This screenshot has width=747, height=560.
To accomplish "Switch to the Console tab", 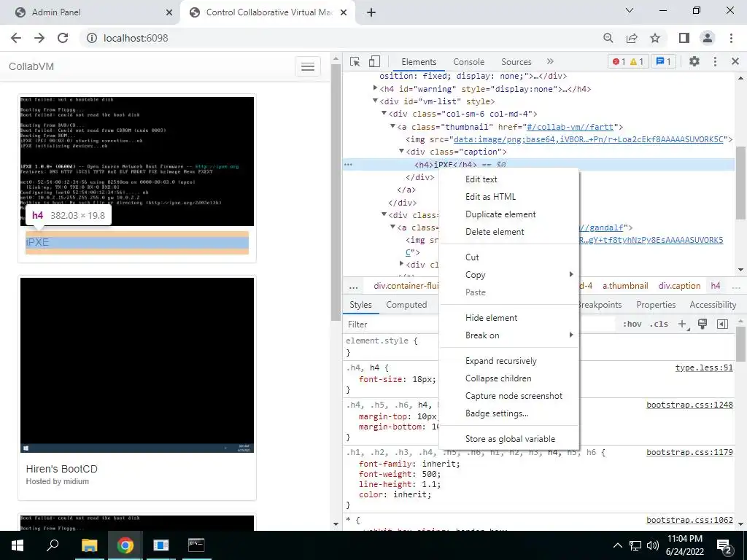I will coord(469,62).
